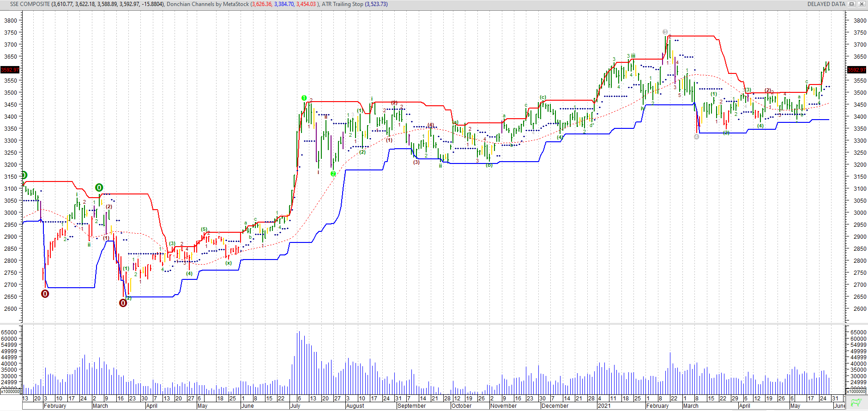Click the red 3,626.36 Donchian value
Image resolution: width=868 pixels, height=411 pixels.
262,4
